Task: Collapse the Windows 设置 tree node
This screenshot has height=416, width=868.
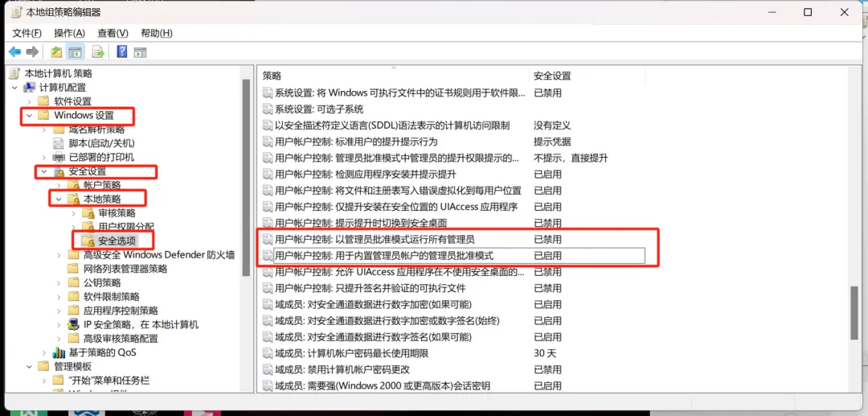Action: tap(30, 116)
